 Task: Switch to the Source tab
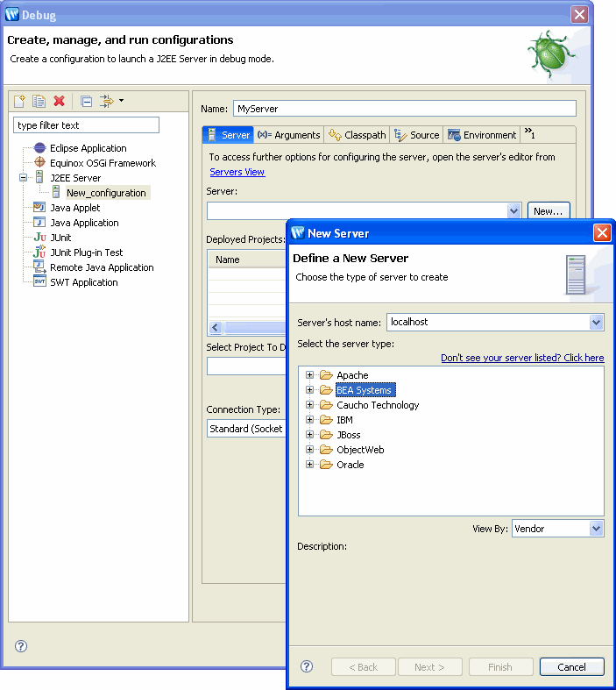[416, 135]
